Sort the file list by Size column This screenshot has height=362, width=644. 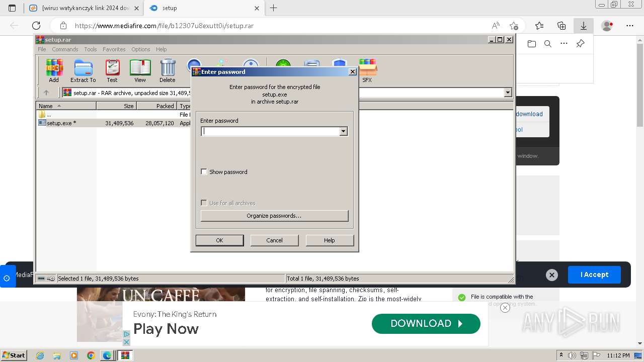click(x=117, y=106)
